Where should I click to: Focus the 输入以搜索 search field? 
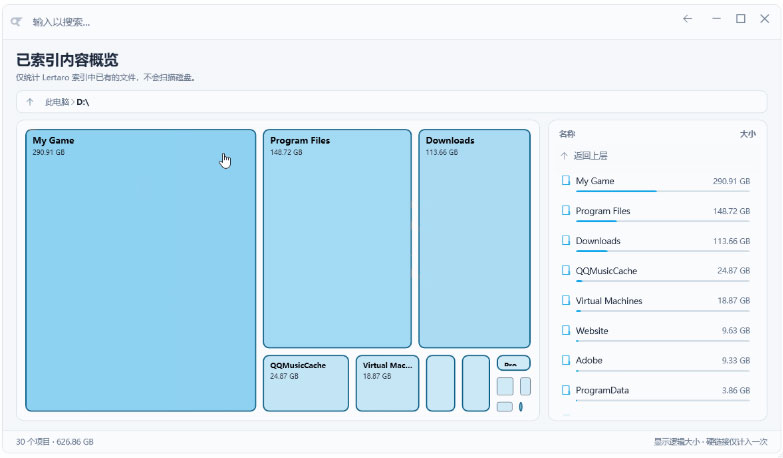[61, 22]
